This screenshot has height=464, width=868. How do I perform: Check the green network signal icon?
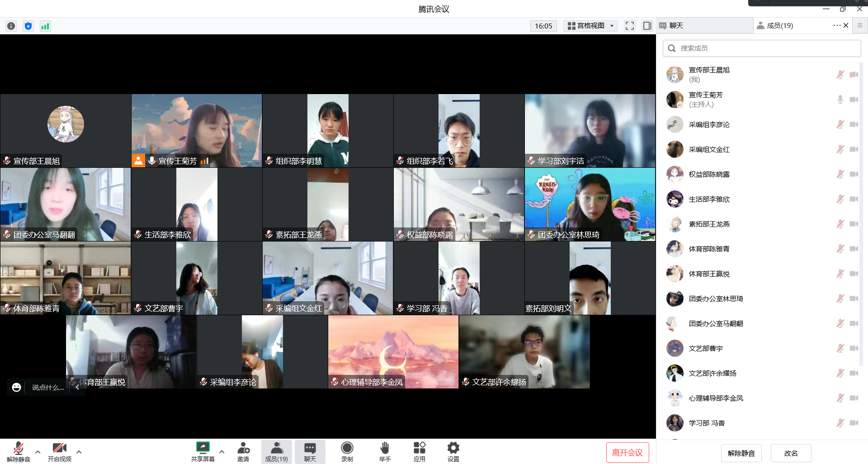tap(45, 26)
